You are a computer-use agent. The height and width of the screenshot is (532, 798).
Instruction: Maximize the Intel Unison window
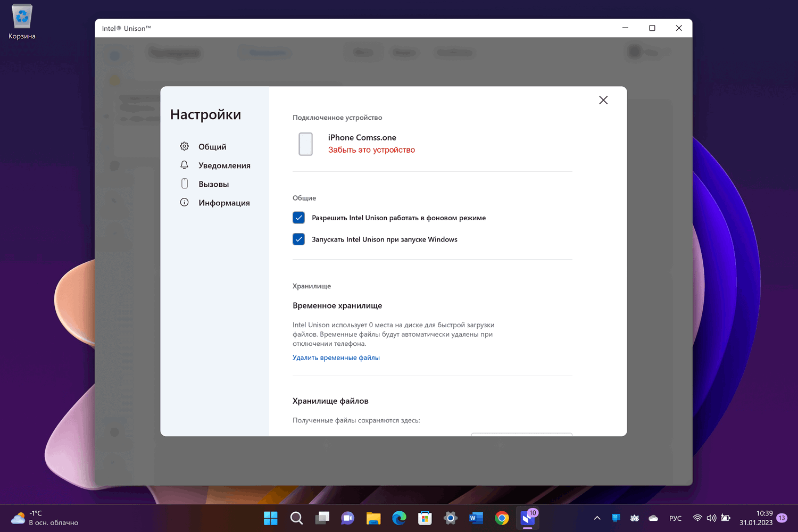pyautogui.click(x=652, y=28)
